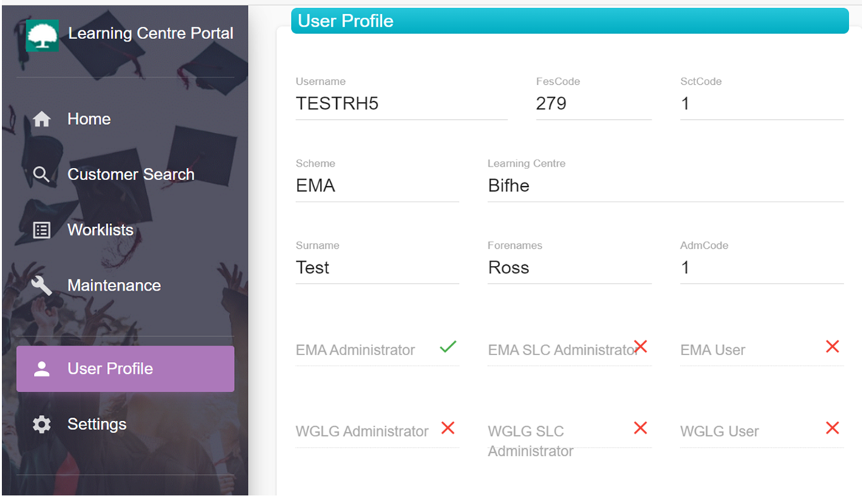Screen dimensions: 868x500
Task: Click the FesCode field showing 279
Action: click(x=593, y=103)
